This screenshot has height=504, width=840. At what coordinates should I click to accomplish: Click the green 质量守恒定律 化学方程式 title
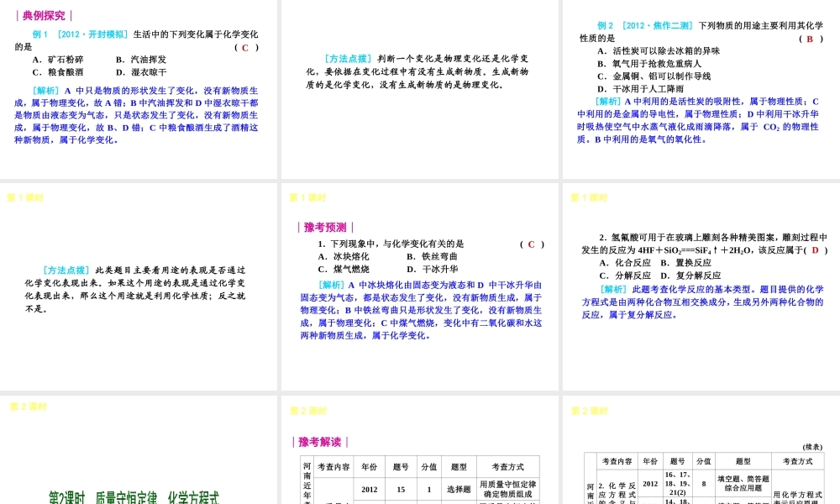(x=134, y=497)
